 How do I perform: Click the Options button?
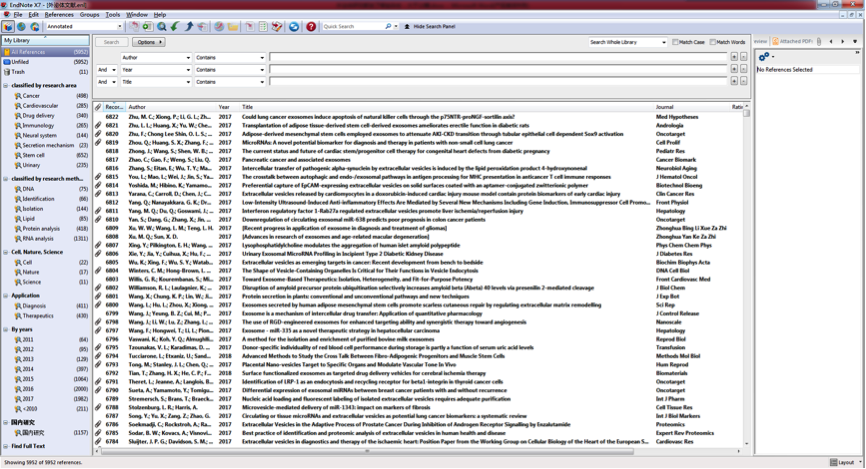pyautogui.click(x=149, y=42)
